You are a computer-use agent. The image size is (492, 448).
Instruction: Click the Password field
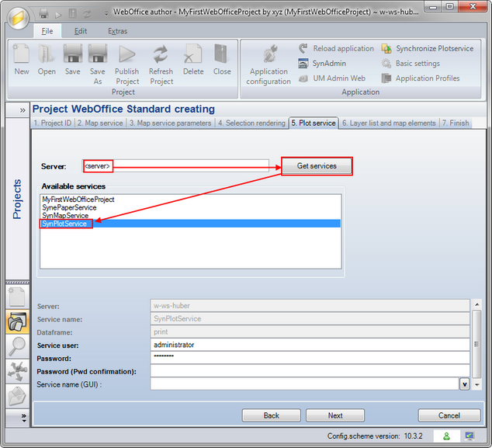pos(310,358)
